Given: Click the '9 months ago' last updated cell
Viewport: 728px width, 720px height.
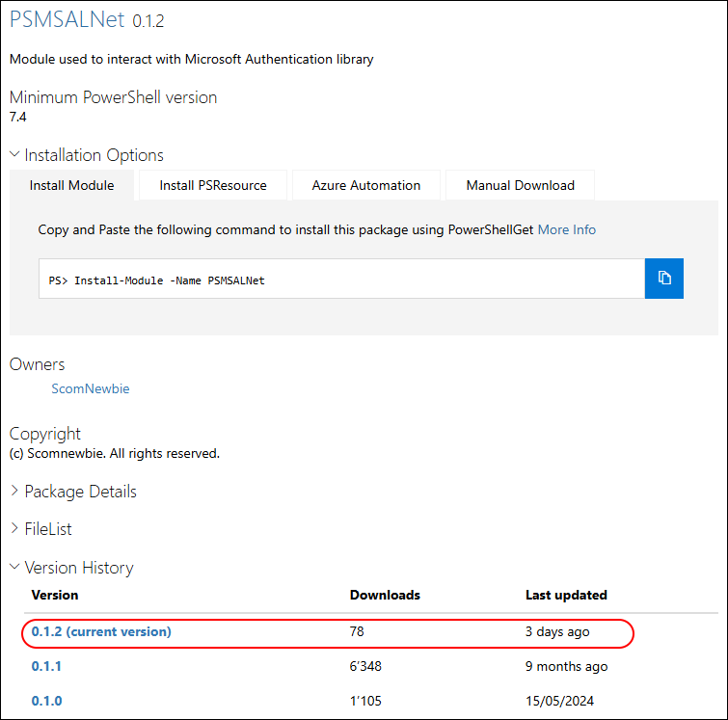Looking at the screenshot, I should [x=566, y=667].
